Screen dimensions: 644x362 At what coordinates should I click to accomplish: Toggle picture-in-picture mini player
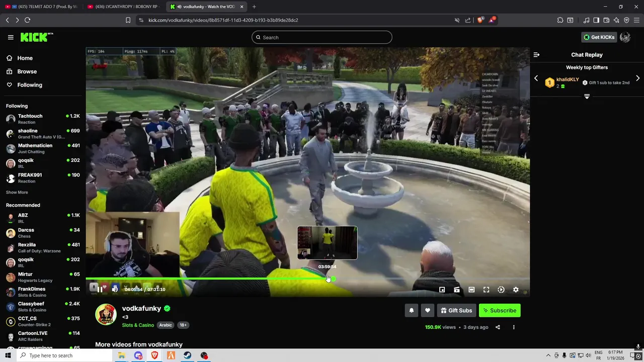click(x=442, y=290)
